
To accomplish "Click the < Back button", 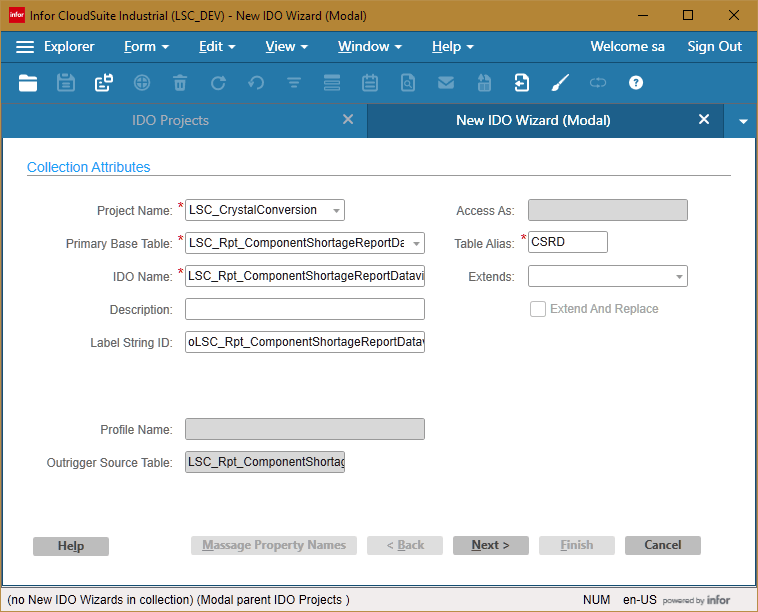I will [x=405, y=545].
